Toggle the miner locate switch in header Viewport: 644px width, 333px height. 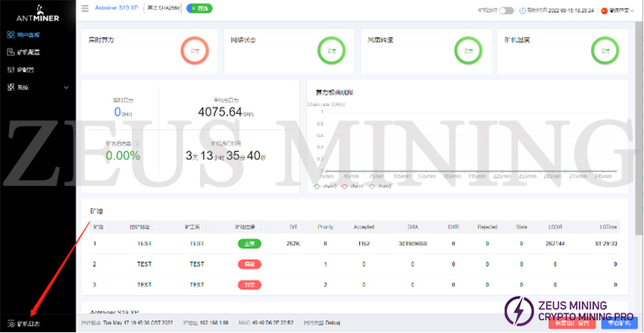click(x=505, y=11)
